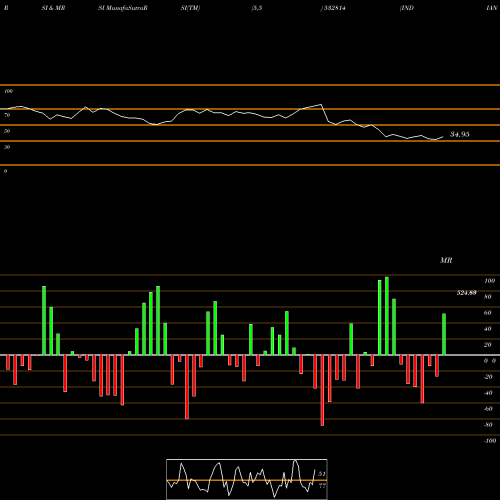500x500 pixels.
Task: Click the 80 label on MR axis
Action: click(488, 297)
